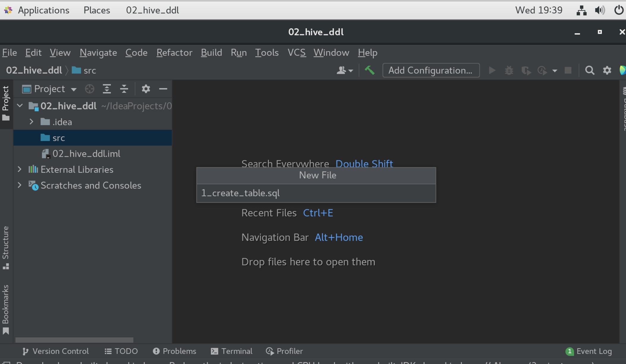Open the Terminal tool window
Image resolution: width=626 pixels, height=364 pixels.
(x=232, y=351)
